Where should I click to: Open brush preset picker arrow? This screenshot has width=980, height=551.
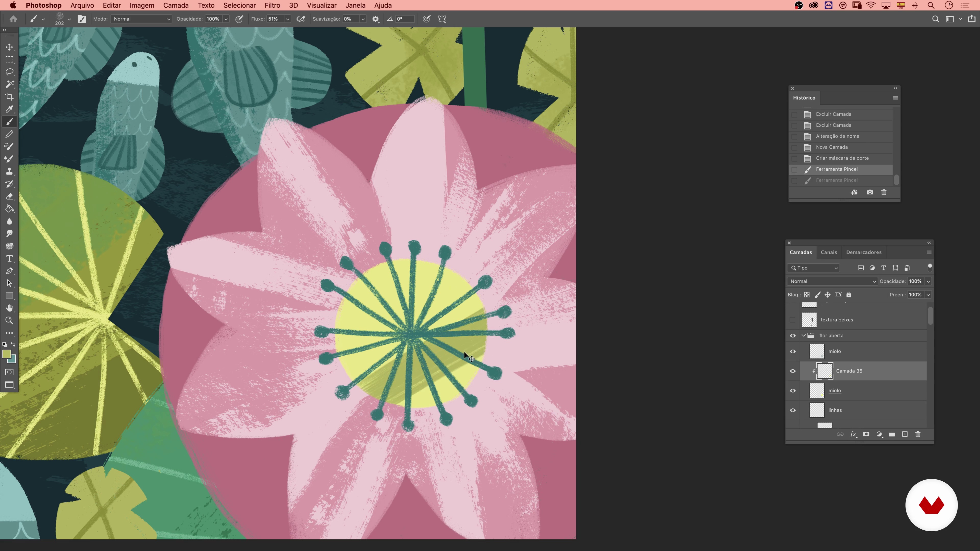[69, 19]
